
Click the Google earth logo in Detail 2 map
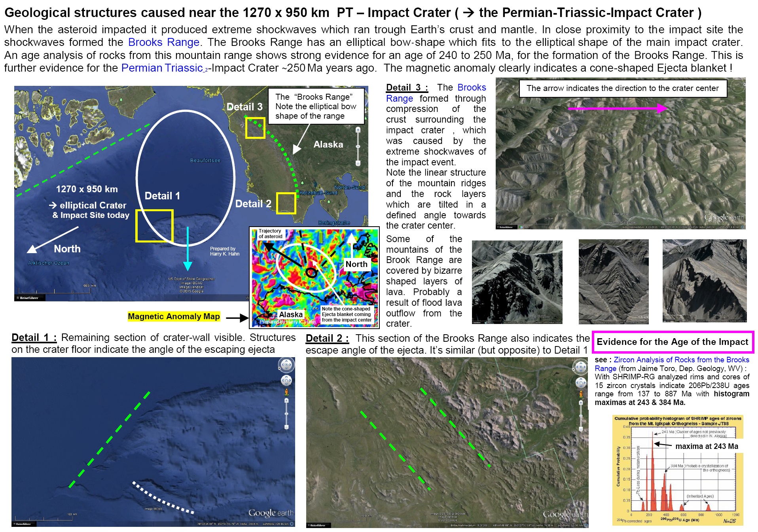[x=565, y=515]
